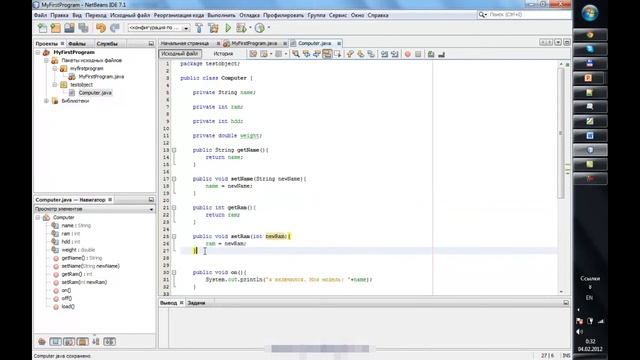Toggle Show Inherited Members in Navigator
Image resolution: width=640 pixels, height=360 pixels.
42,341
